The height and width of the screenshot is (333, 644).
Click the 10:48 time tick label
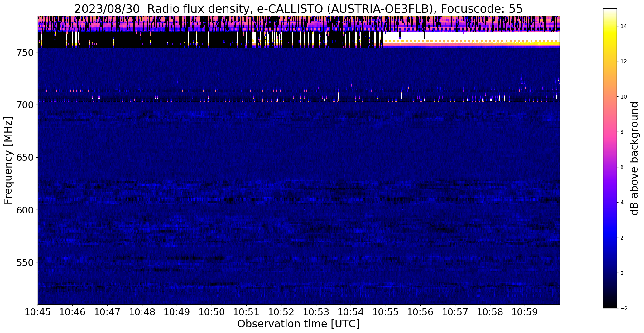[x=142, y=312]
